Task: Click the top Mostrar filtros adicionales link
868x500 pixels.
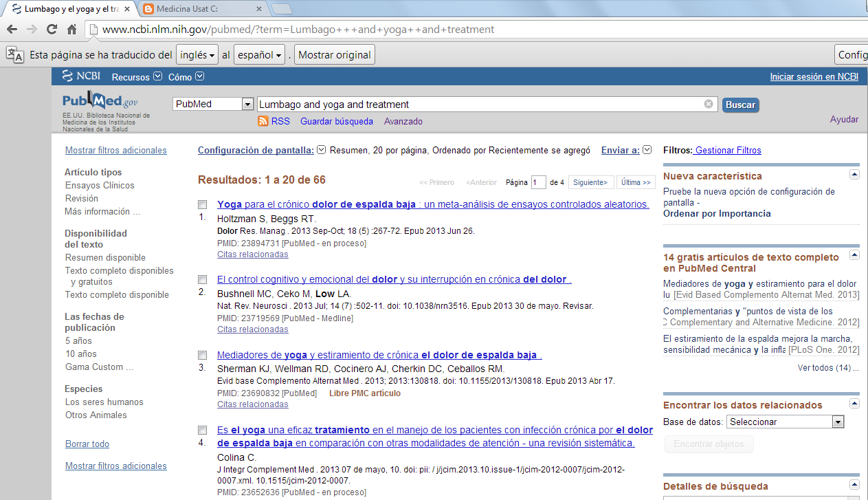Action: click(x=116, y=150)
